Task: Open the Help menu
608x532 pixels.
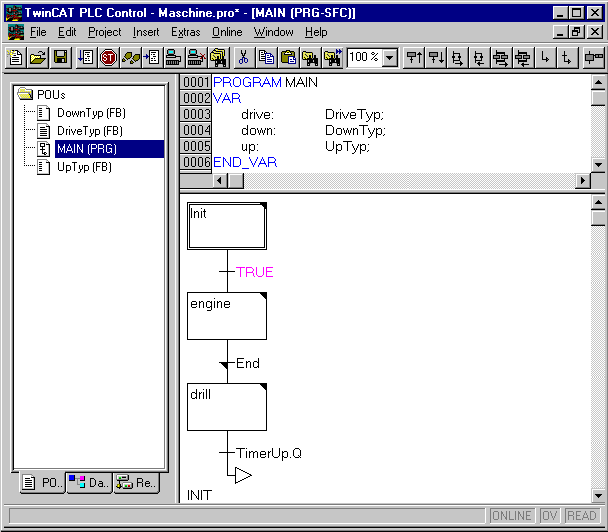Action: coord(316,32)
